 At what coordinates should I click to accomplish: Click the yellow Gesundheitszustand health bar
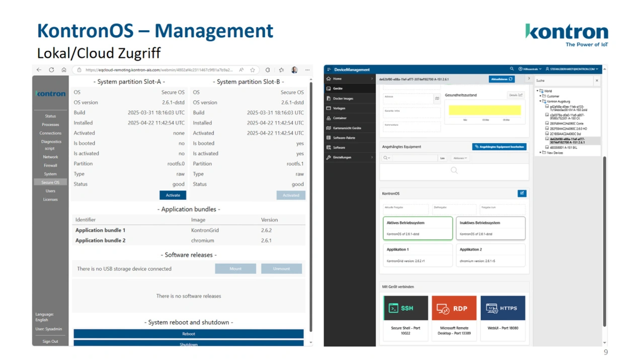485,110
